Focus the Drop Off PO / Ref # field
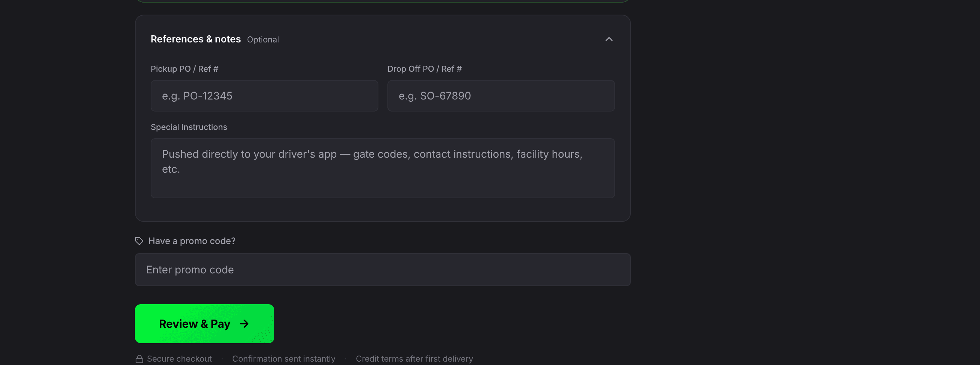The height and width of the screenshot is (365, 980). tap(501, 96)
